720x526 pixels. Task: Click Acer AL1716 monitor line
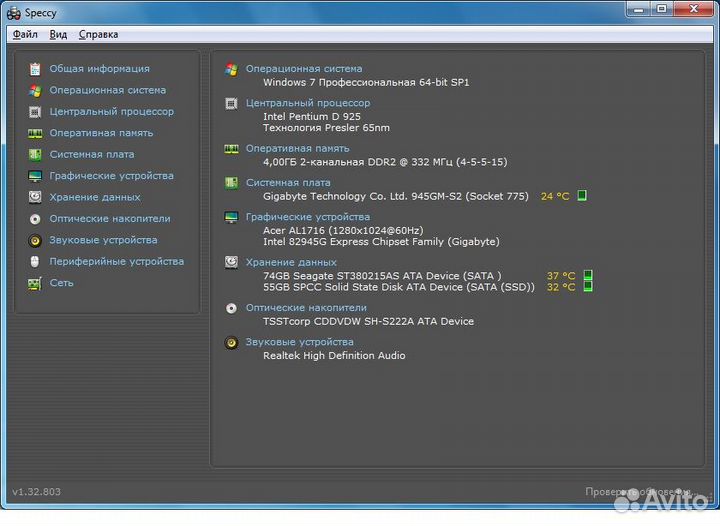(x=343, y=230)
